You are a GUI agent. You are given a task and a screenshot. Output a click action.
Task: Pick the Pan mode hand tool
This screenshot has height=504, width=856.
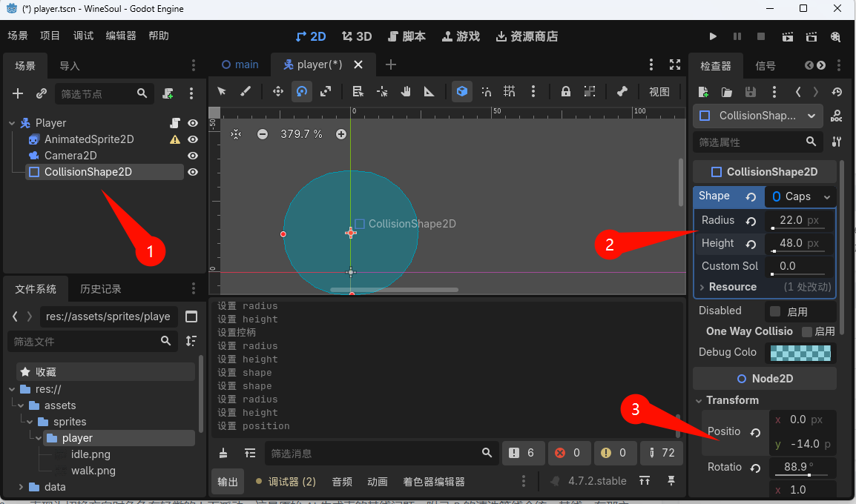tap(406, 92)
